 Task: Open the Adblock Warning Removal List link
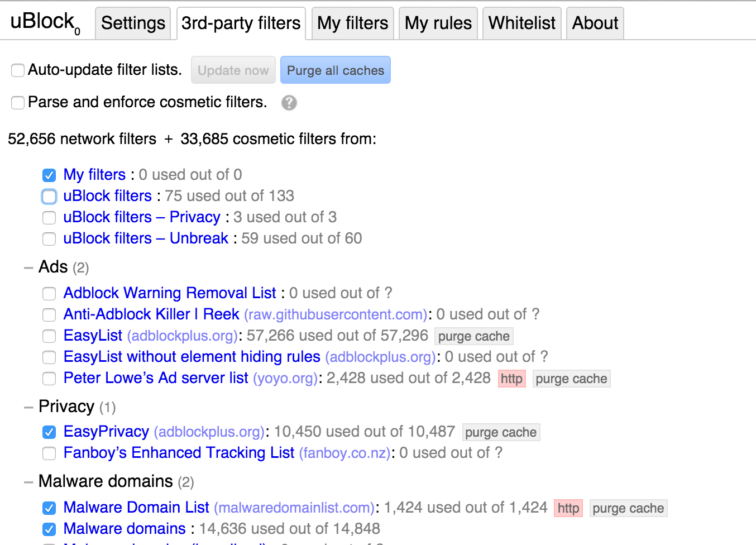click(x=170, y=293)
